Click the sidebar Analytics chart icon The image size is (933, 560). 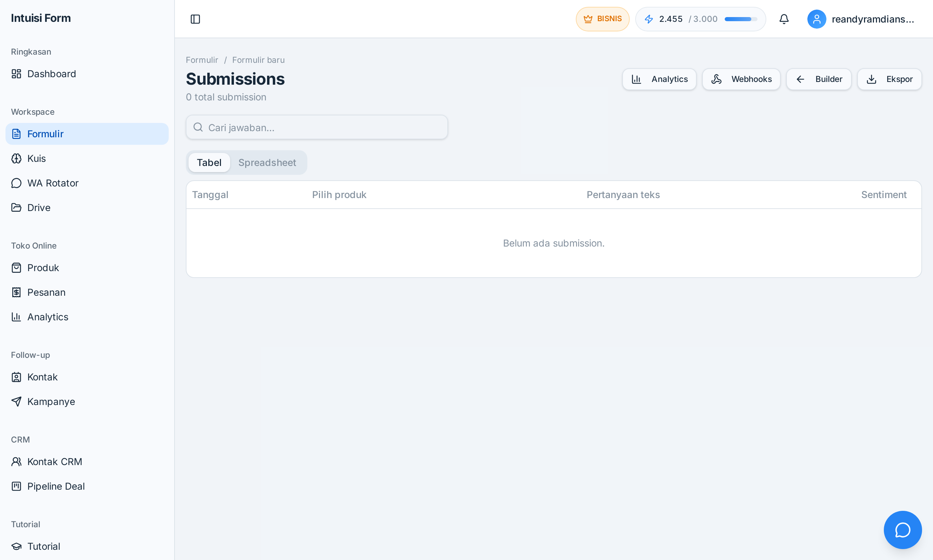16,317
